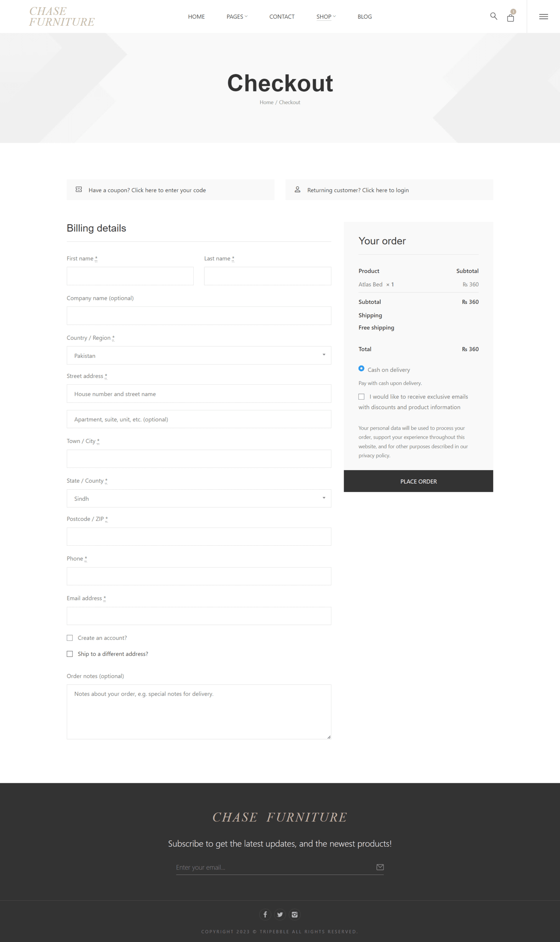Open the hamburger side menu
The width and height of the screenshot is (560, 942).
544,16
